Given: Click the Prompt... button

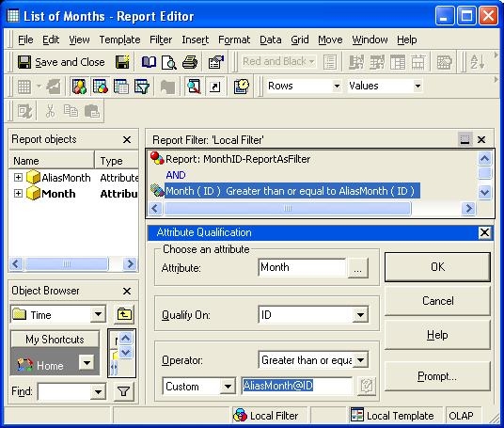Looking at the screenshot, I should point(437,376).
